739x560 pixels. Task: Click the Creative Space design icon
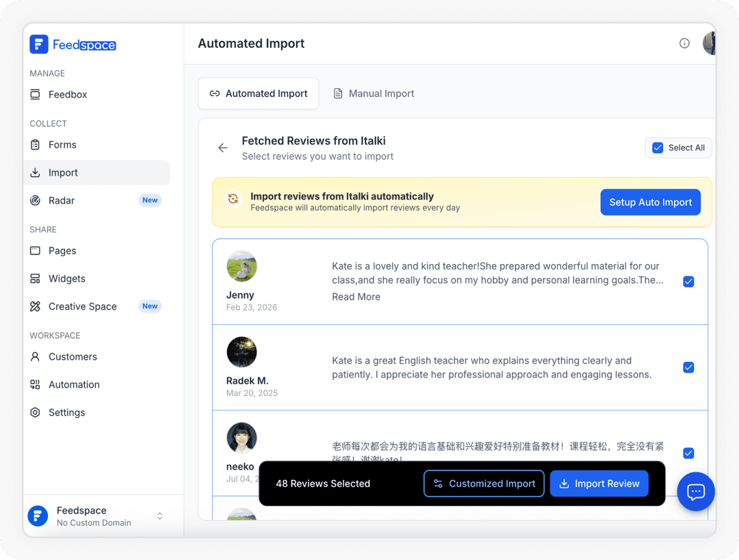click(x=35, y=306)
